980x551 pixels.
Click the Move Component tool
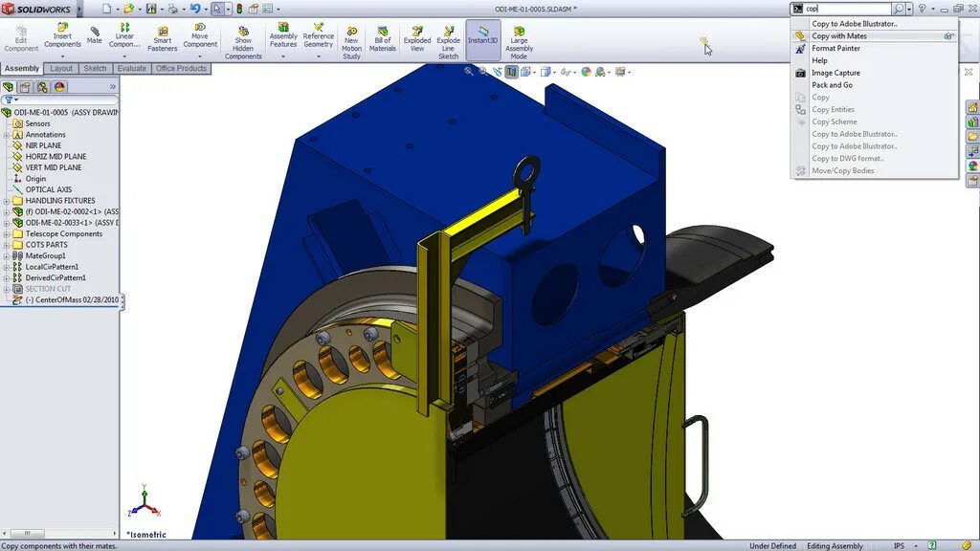[200, 35]
